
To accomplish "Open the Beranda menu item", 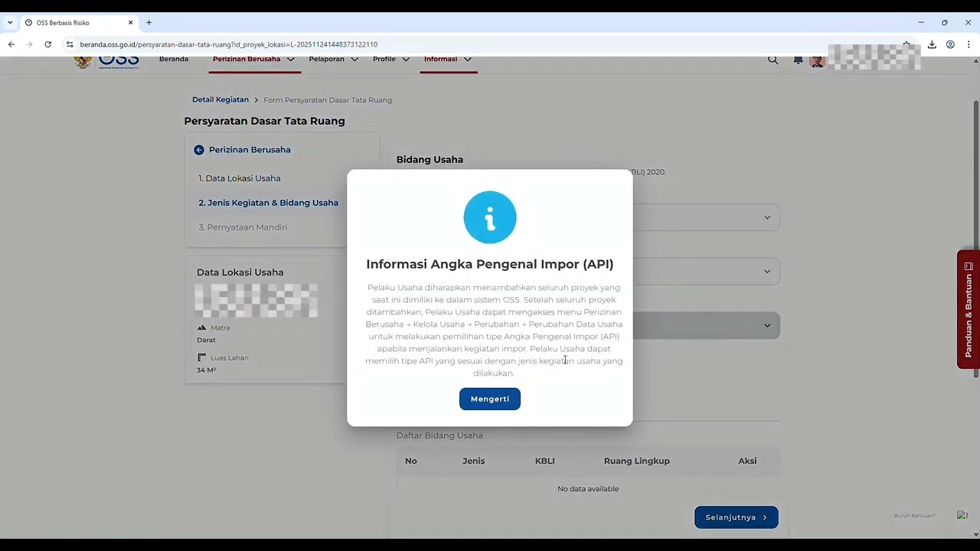I will 174,59.
